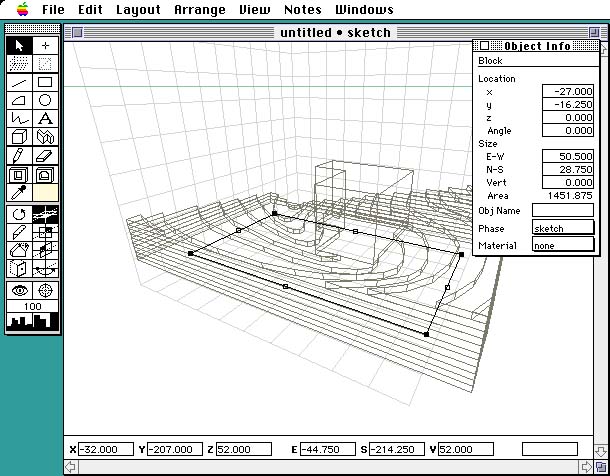Choose the Rectangle tool
Viewport: 610px width, 476px height.
(45, 82)
